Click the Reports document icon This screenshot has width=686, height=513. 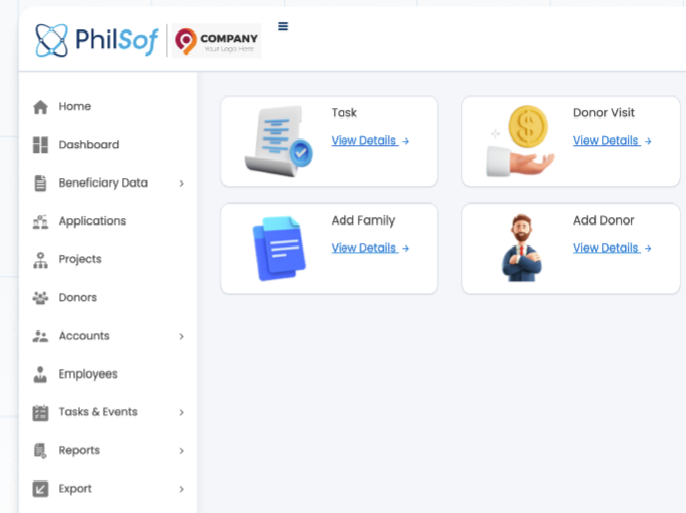[x=40, y=451]
